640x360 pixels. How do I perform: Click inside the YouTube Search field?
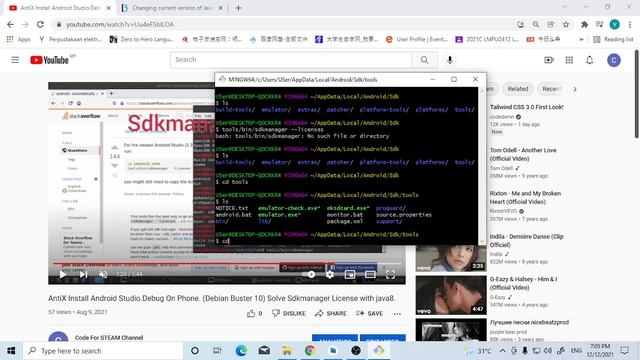pyautogui.click(x=291, y=60)
